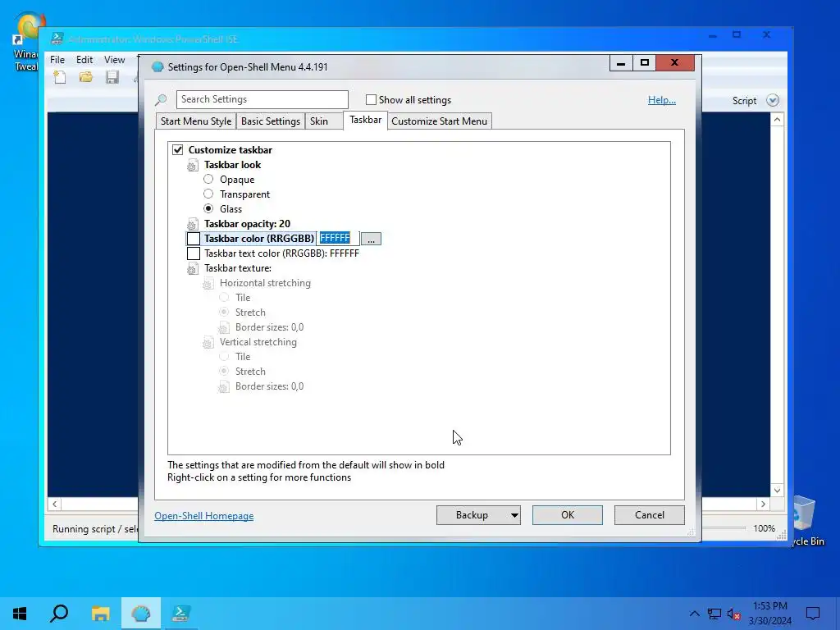Click the magnifier icon beside Search Settings
This screenshot has height=630, width=840.
click(x=161, y=99)
